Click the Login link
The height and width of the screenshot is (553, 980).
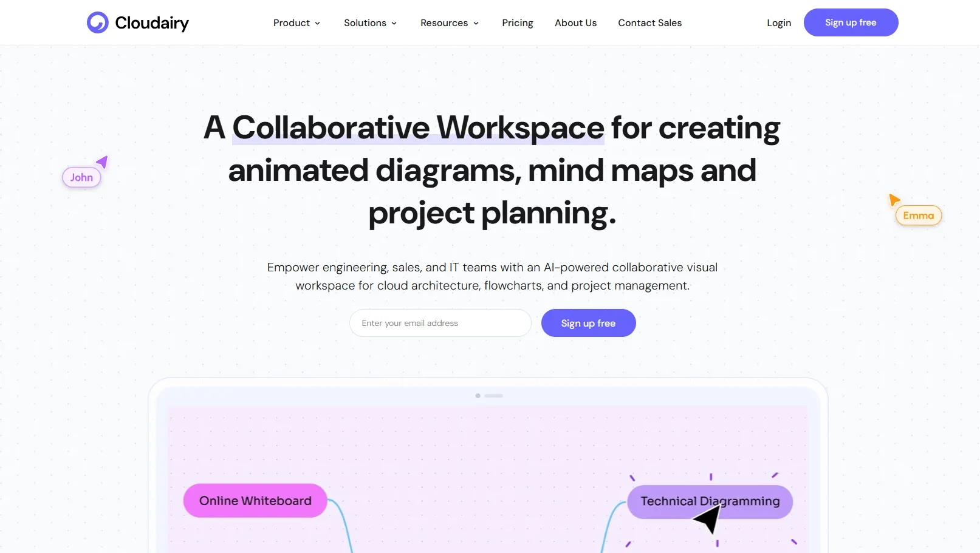pos(778,22)
